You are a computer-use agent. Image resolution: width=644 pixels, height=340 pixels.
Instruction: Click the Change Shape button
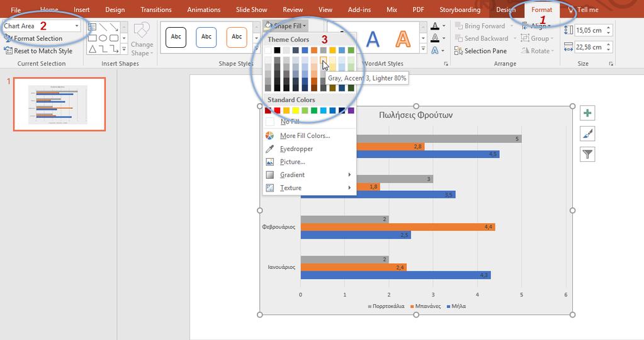coord(142,40)
